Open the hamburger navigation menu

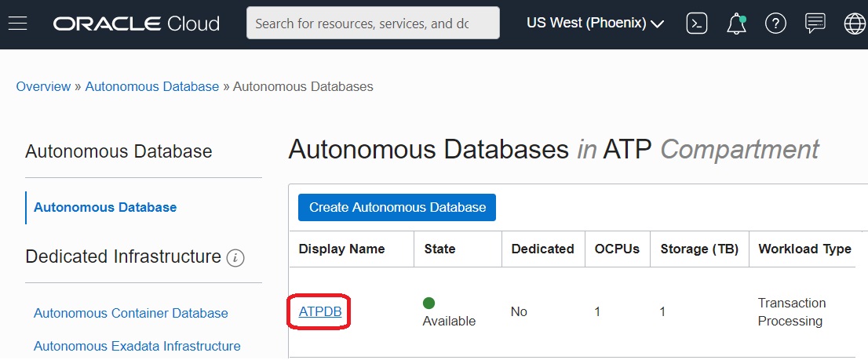click(17, 24)
